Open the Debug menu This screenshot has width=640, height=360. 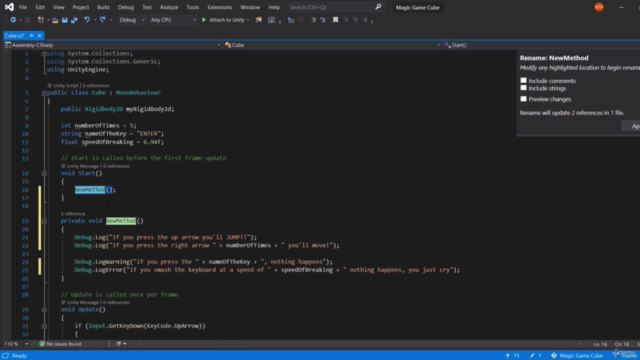coord(125,7)
